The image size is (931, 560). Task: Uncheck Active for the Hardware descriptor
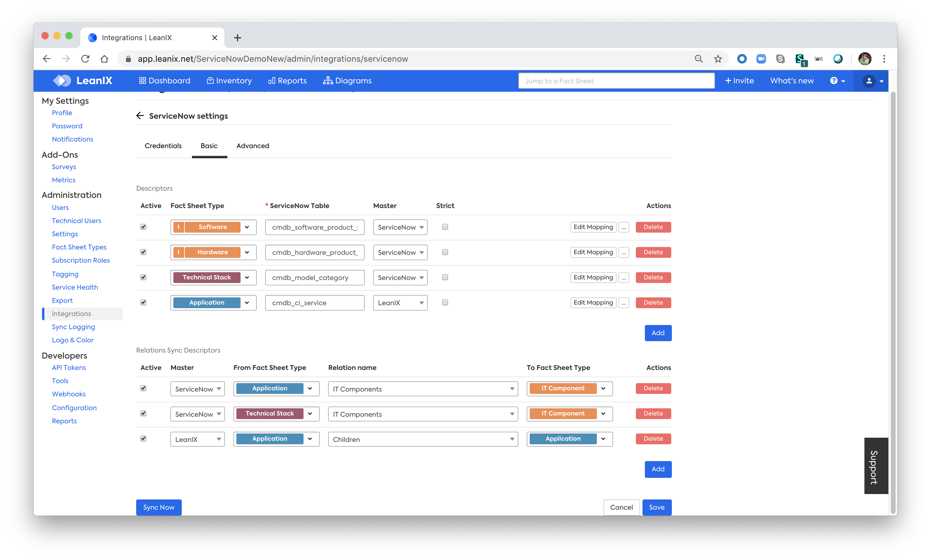pos(143,252)
